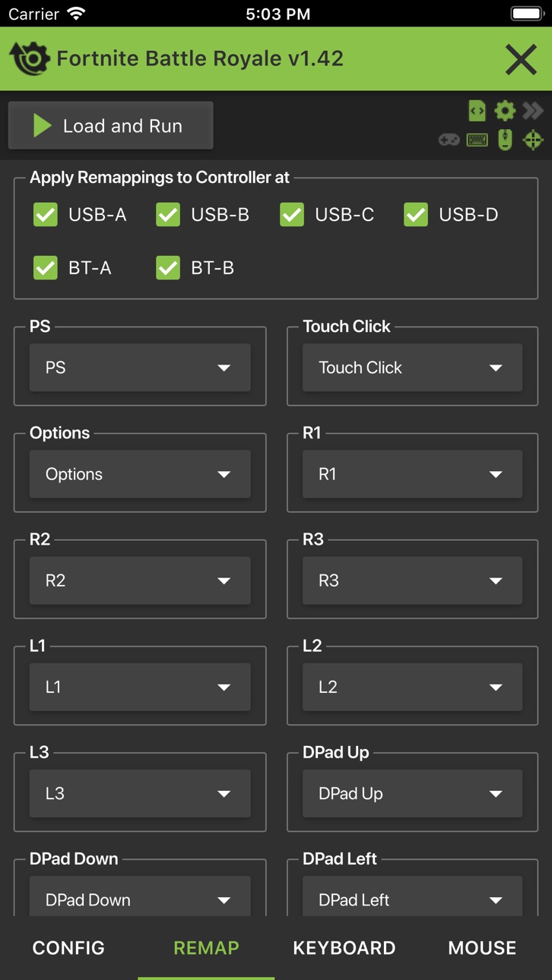Click the Titan app logo in header
Screen dimensions: 552x980
pyautogui.click(x=29, y=58)
